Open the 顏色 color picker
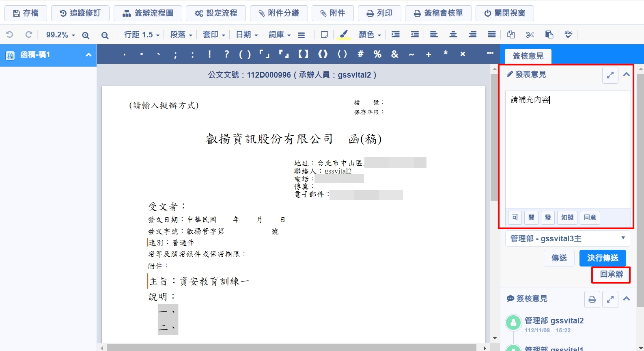Image resolution: width=644 pixels, height=351 pixels. [x=370, y=35]
